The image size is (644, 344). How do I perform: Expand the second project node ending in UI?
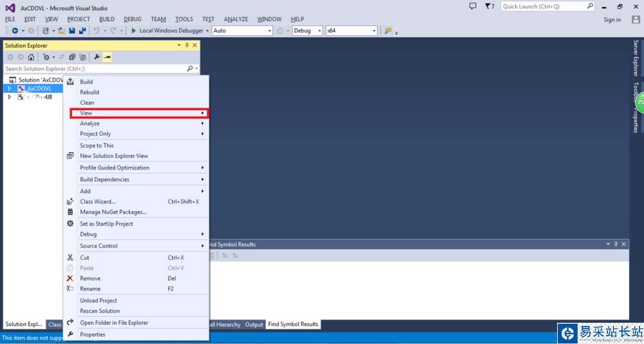tap(10, 97)
